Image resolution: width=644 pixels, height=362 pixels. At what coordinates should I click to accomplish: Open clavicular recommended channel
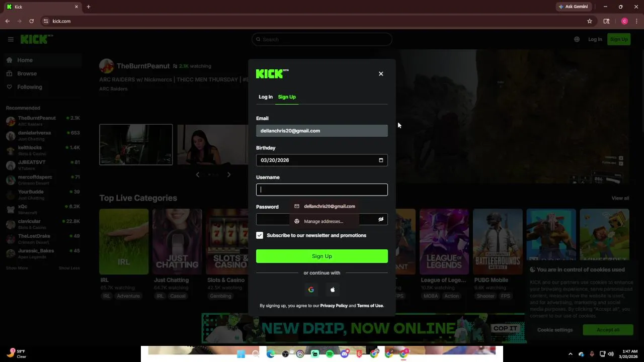pyautogui.click(x=43, y=224)
